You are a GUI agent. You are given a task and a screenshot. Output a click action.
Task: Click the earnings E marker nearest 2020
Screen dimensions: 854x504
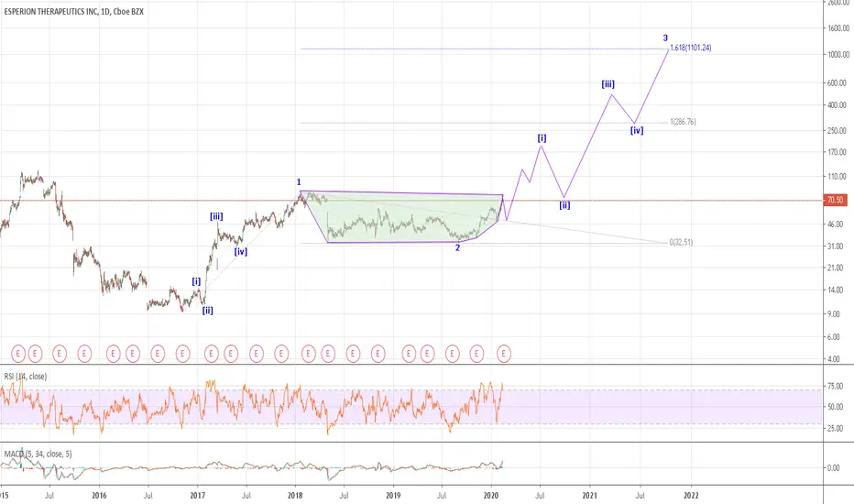click(504, 354)
